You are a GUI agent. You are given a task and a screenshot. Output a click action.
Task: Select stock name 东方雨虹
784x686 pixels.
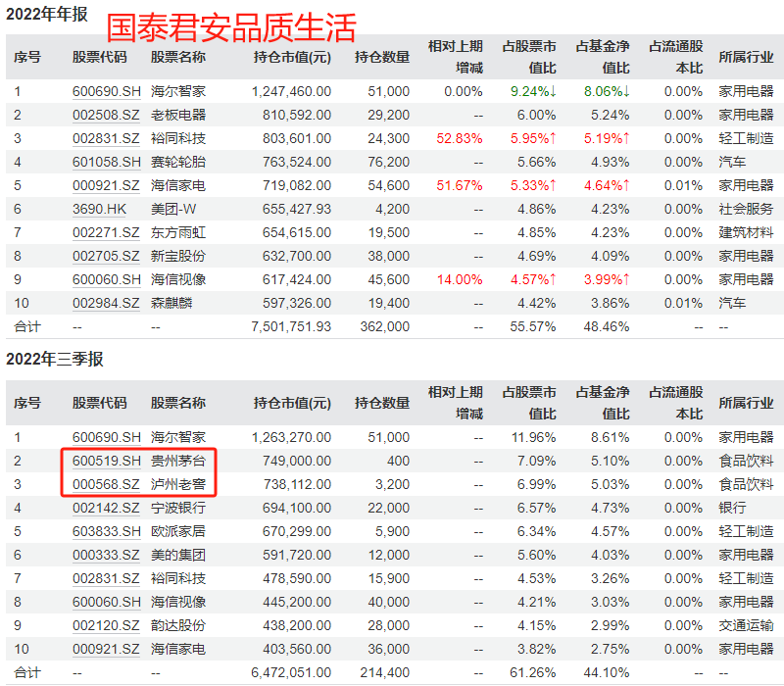(178, 232)
